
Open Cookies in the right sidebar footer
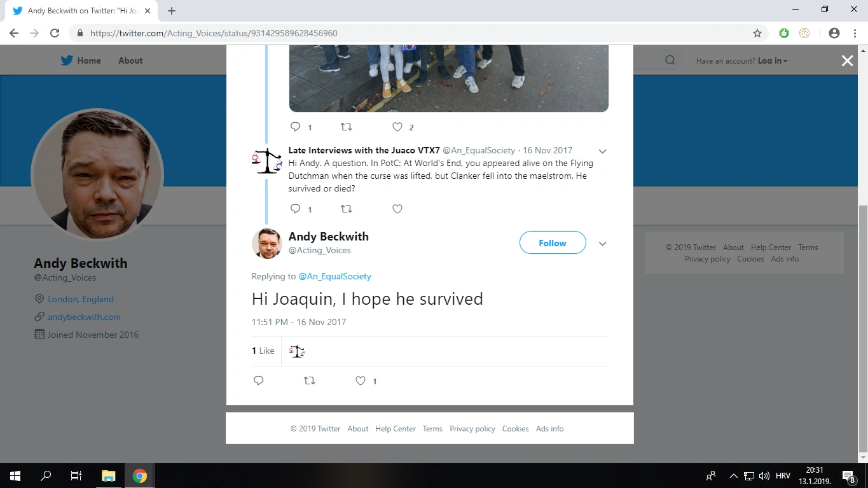750,259
